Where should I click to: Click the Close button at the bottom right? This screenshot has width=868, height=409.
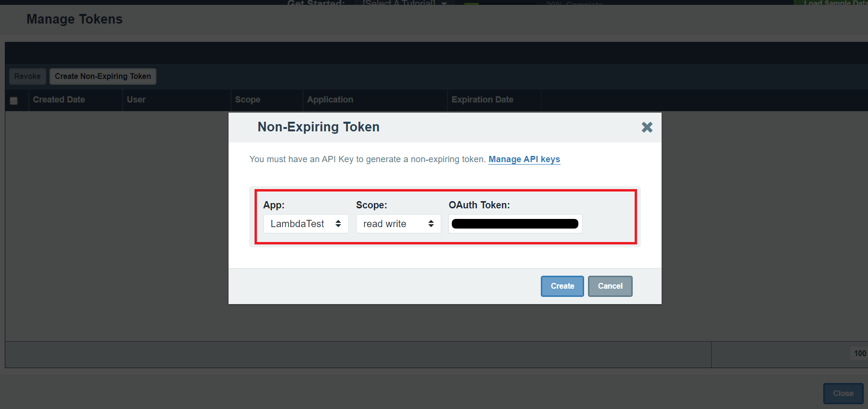pyautogui.click(x=843, y=393)
